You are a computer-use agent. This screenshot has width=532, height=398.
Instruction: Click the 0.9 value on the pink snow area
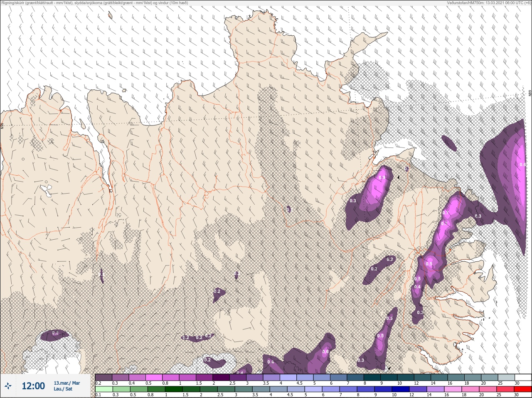pos(382,177)
